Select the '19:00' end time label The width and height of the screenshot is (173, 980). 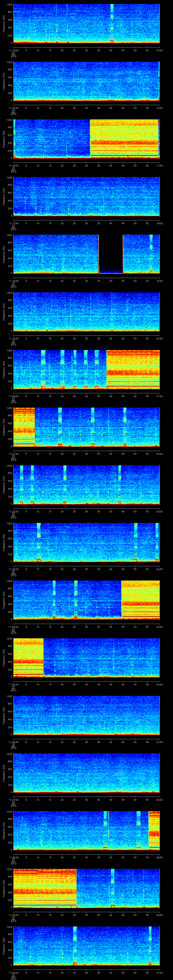coord(160,281)
